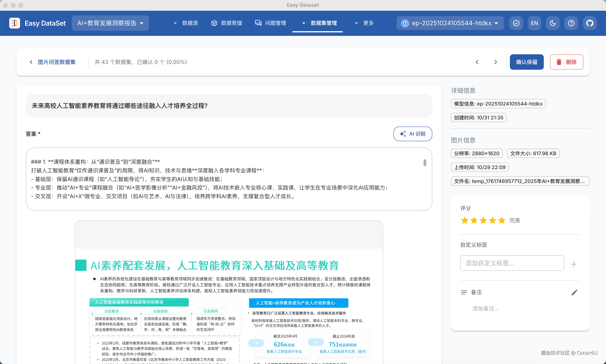Screen dimensions: 606x364
Task: Open the help question mark icon
Action: (571, 23)
